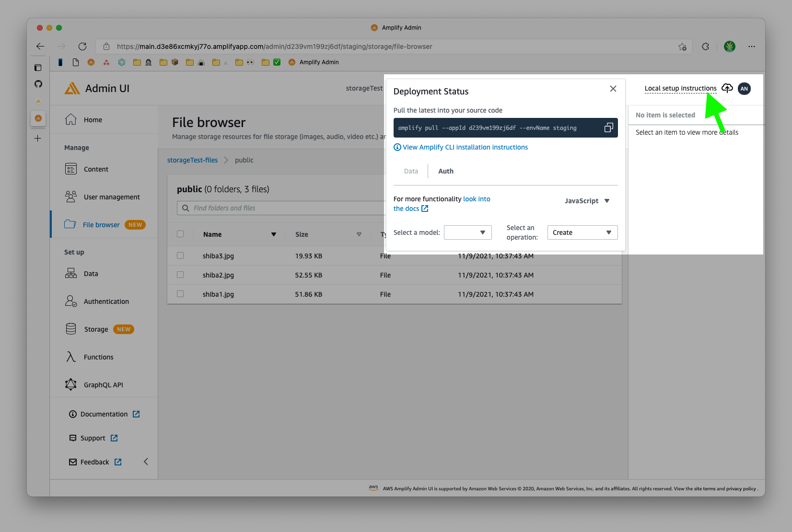
Task: Click the User management people icon
Action: coord(71,197)
